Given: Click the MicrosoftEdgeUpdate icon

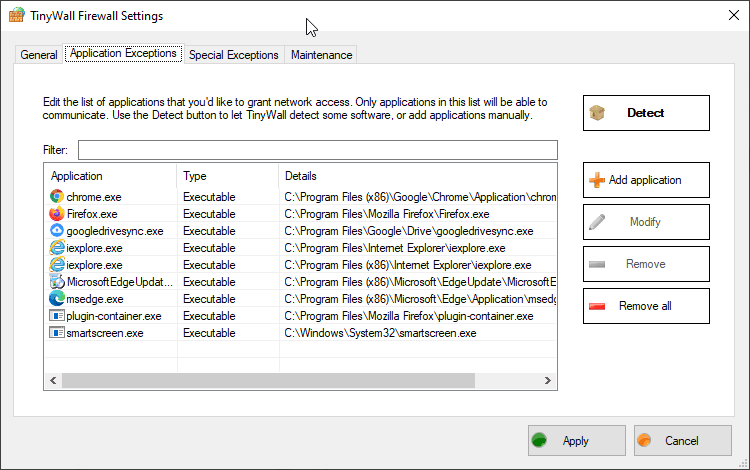Looking at the screenshot, I should point(57,282).
